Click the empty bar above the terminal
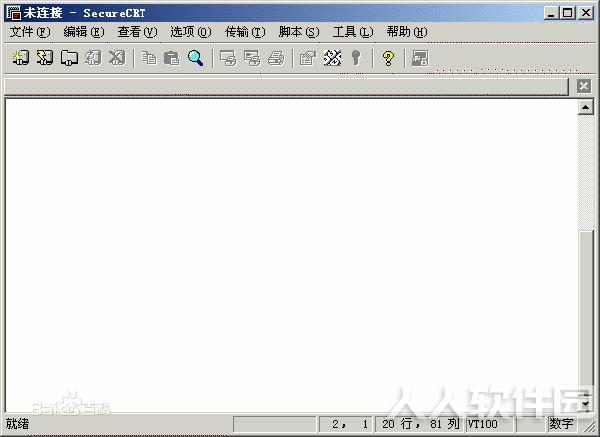The image size is (600, 437). pyautogui.click(x=286, y=86)
